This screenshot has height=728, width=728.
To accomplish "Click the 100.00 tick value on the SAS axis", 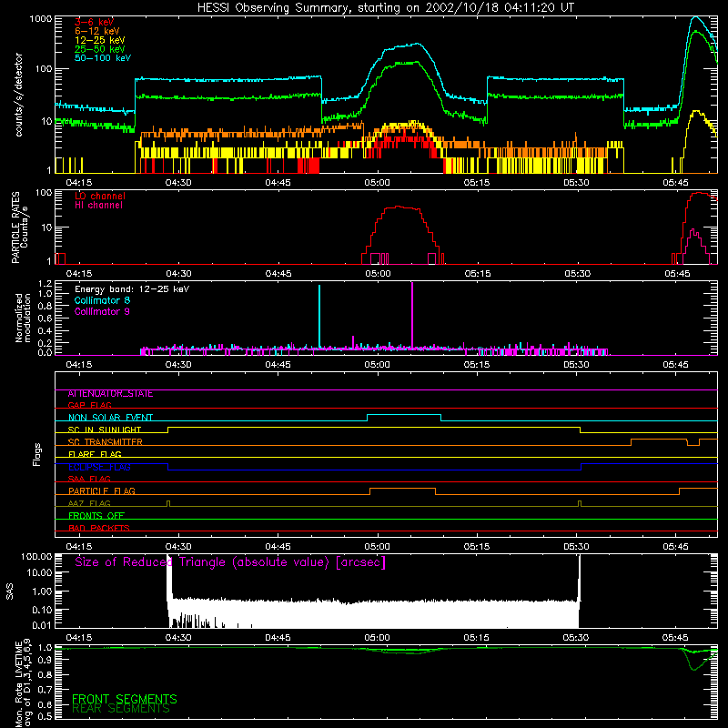I will [36, 557].
